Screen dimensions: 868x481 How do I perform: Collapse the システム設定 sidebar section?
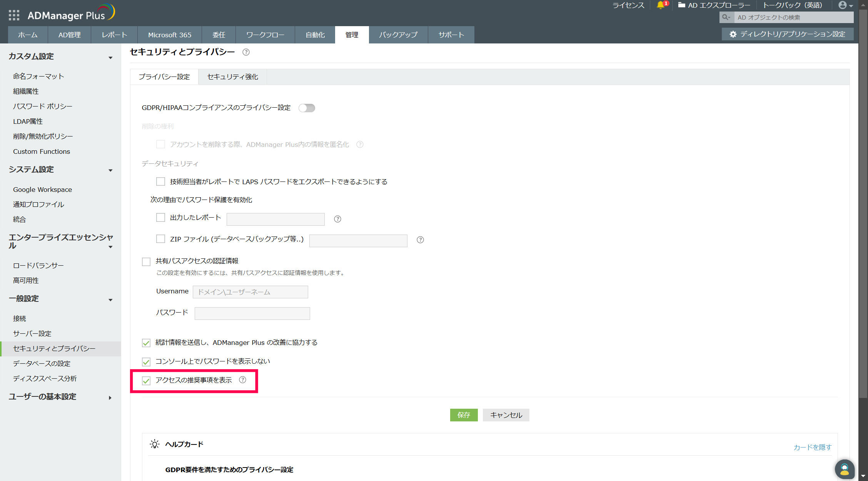tap(110, 170)
